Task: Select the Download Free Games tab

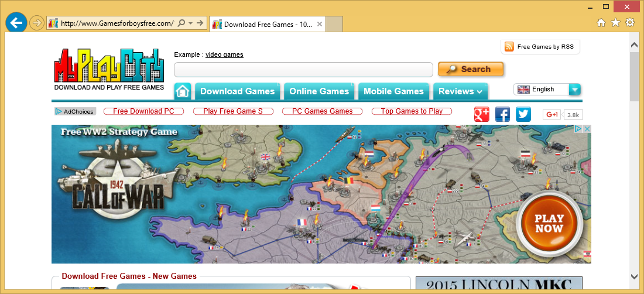Action: (268, 24)
